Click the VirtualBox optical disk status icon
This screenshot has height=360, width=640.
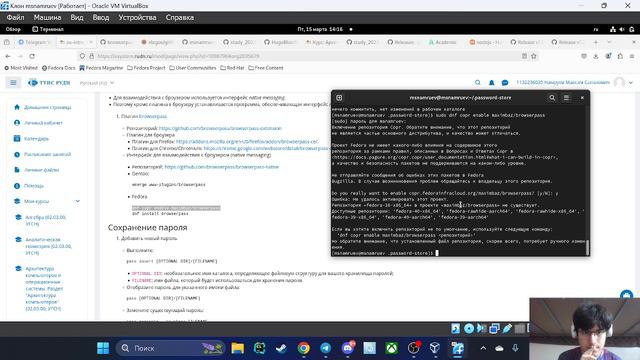(469, 328)
